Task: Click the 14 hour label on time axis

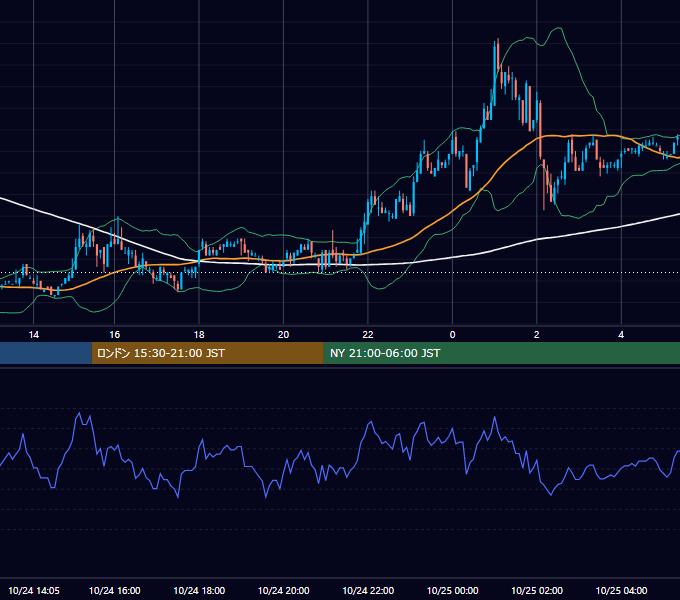Action: [33, 335]
